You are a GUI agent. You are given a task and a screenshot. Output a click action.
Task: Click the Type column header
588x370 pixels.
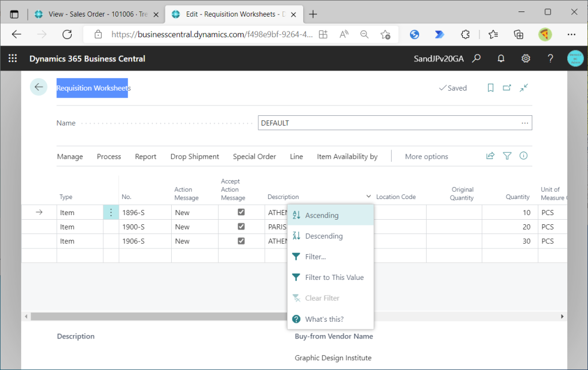65,197
